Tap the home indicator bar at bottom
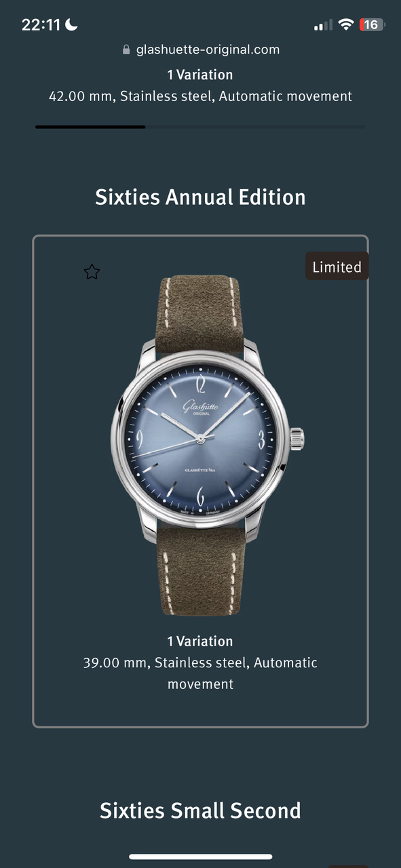 pos(201,857)
